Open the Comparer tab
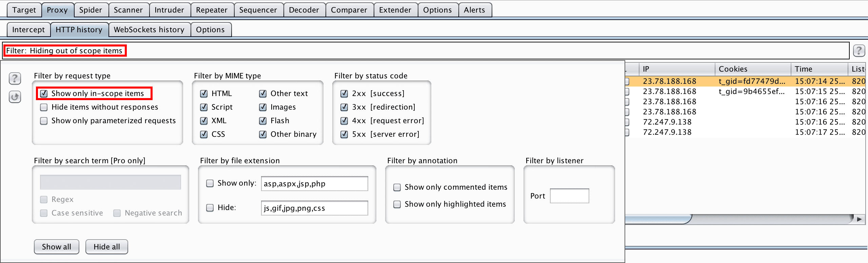 click(x=349, y=10)
